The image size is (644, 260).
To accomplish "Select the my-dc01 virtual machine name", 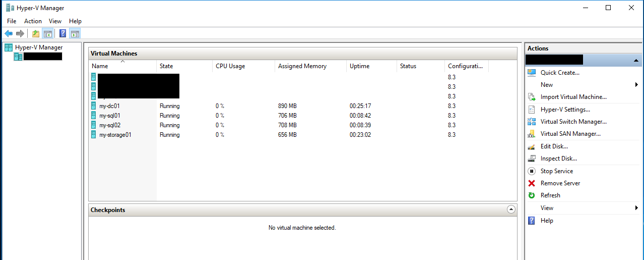I will point(109,106).
